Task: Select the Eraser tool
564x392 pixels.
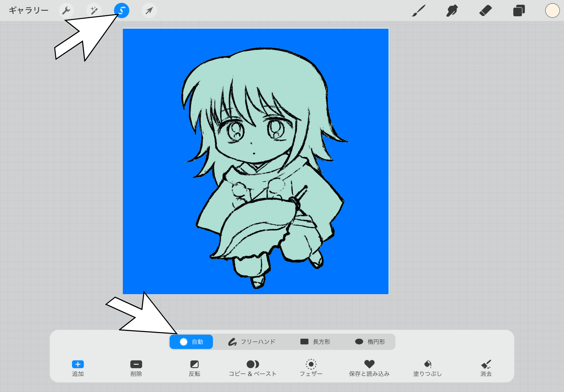Action: (486, 11)
